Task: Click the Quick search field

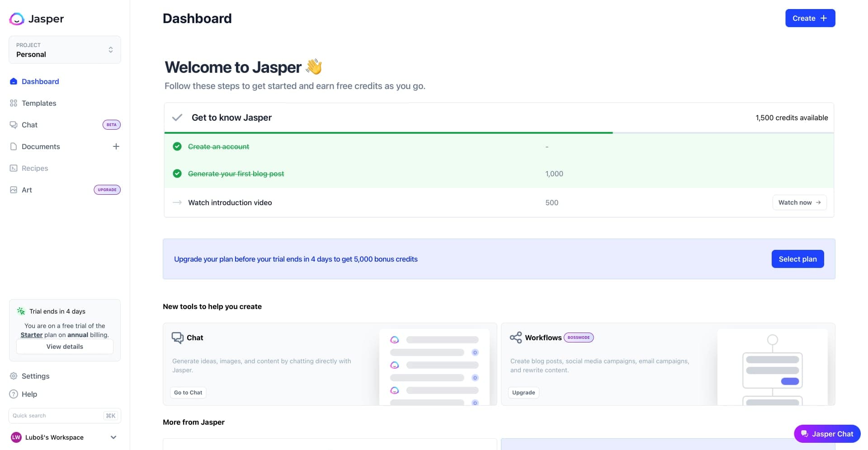Action: (65, 416)
